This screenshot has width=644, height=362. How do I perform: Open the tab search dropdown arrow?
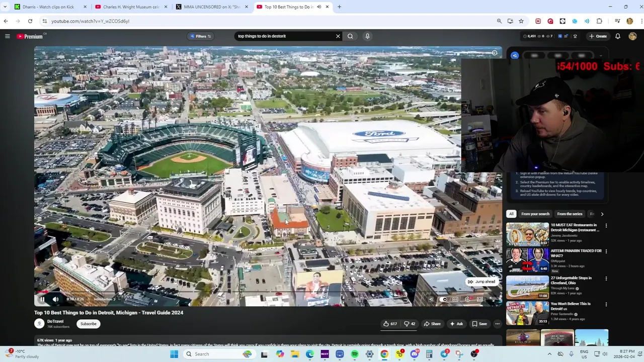click(x=5, y=7)
